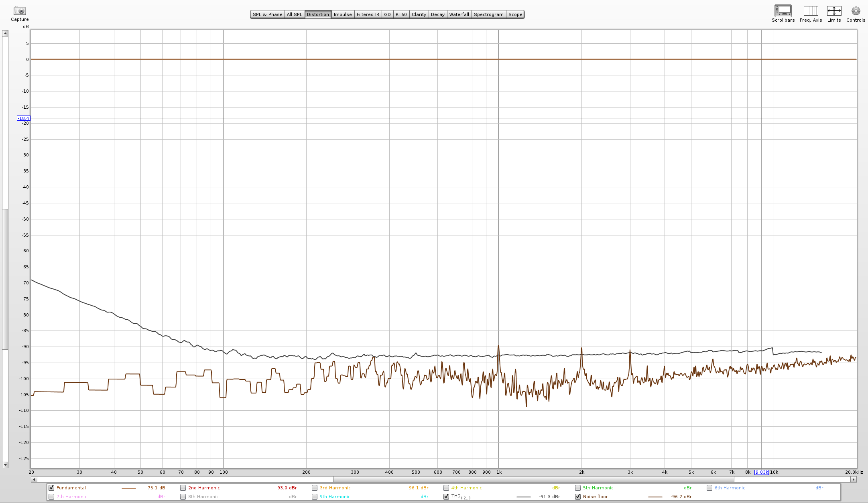Click the Fundamental 75.1 dB value
The width and height of the screenshot is (868, 503).
click(157, 488)
